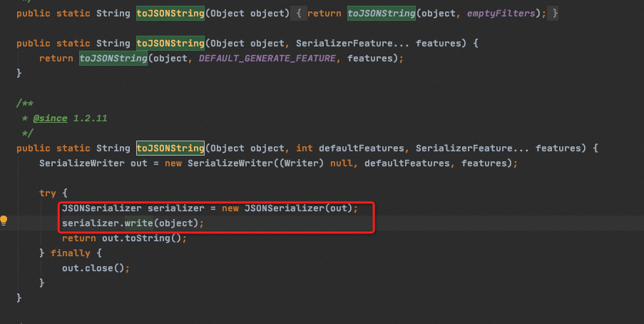
Task: Click the version text 1.2.11
Action: click(90, 118)
